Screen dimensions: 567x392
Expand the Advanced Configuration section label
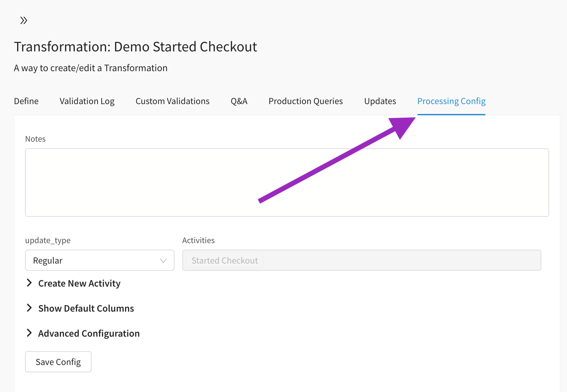tap(89, 333)
